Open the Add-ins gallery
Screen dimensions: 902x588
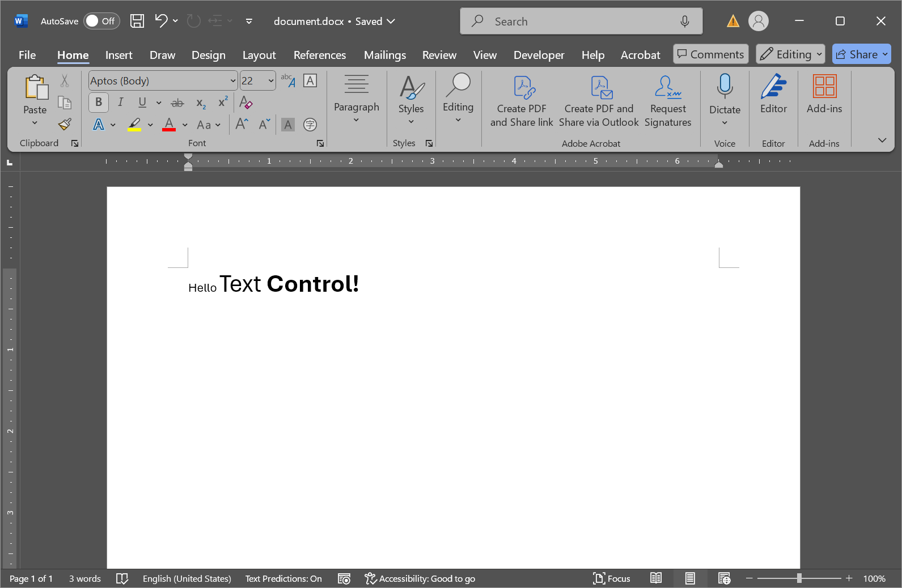point(824,94)
